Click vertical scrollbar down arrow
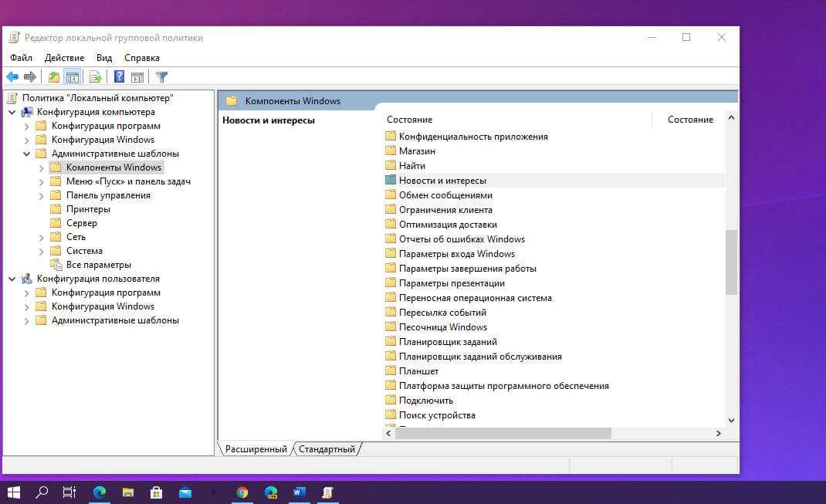This screenshot has height=504, width=826. (731, 421)
